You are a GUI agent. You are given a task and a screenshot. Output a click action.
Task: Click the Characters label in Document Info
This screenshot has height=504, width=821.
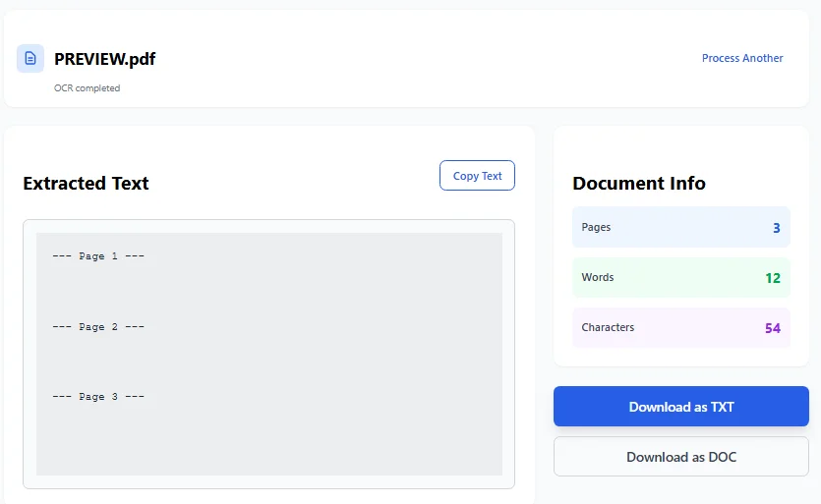(608, 327)
